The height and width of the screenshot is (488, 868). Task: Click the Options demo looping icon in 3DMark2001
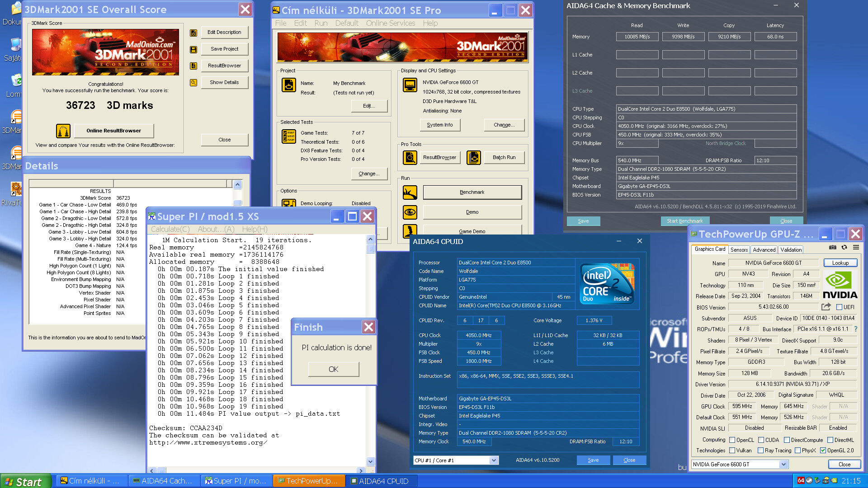coord(289,203)
